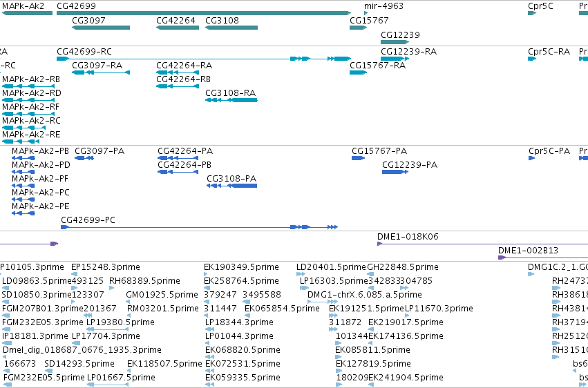
Task: Open the CG12239-PA protein label
Action: [410, 165]
